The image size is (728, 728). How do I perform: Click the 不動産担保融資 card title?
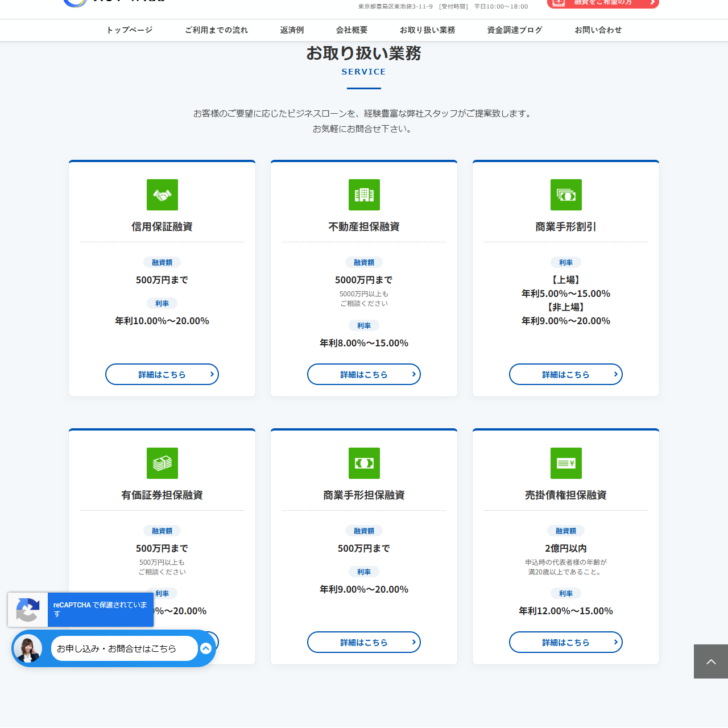tap(364, 227)
